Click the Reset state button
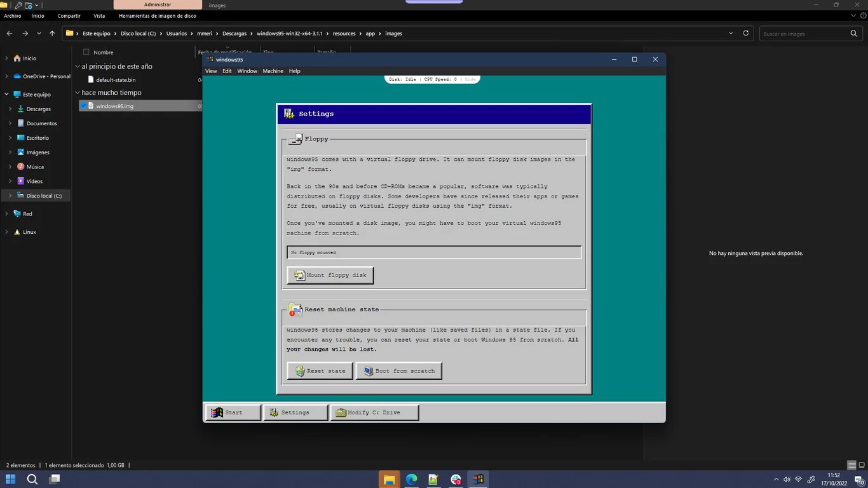Viewport: 868px width, 488px height. click(320, 371)
